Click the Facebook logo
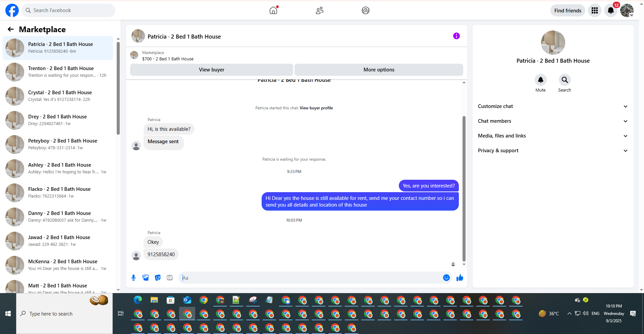 tap(12, 10)
